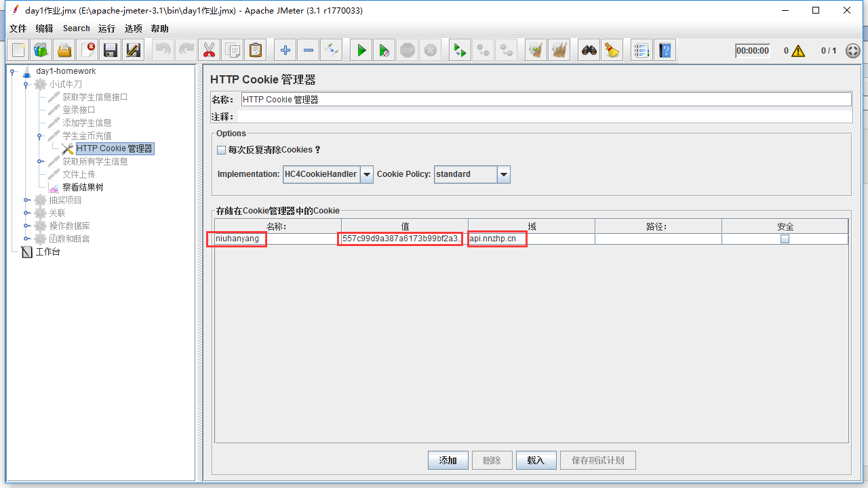
Task: Click the Clear results icon
Action: pos(536,50)
